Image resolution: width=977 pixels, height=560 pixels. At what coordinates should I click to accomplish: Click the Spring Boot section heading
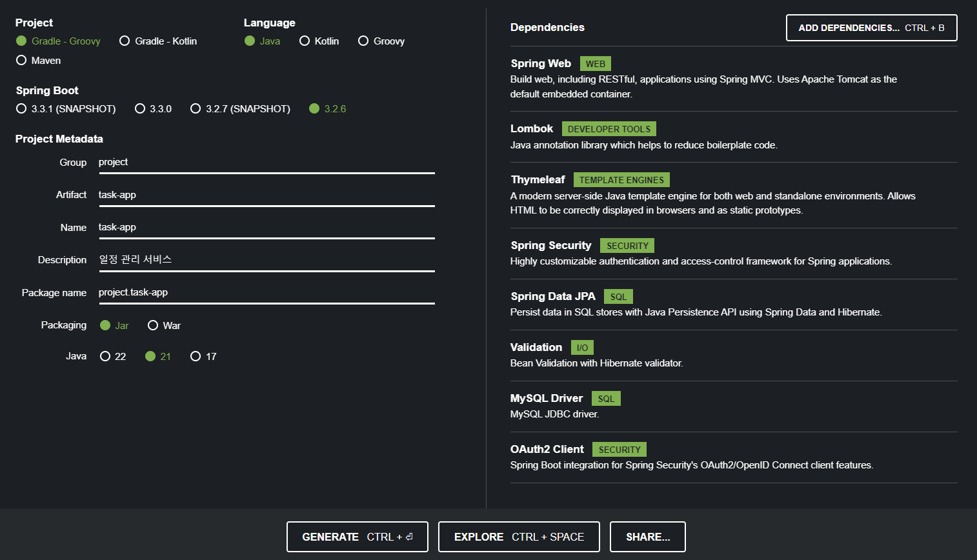(47, 90)
